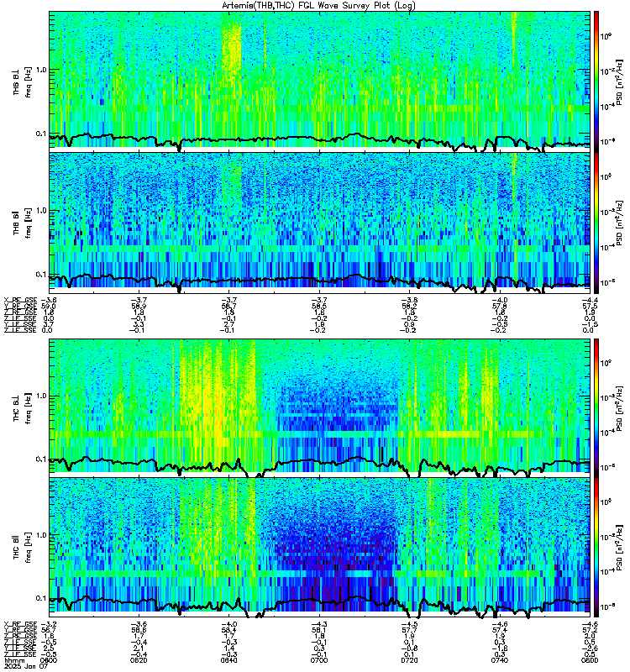Click the 'THB B∥ freq [Hz]' axis label
The width and height of the screenshot is (630, 672).
(23, 223)
